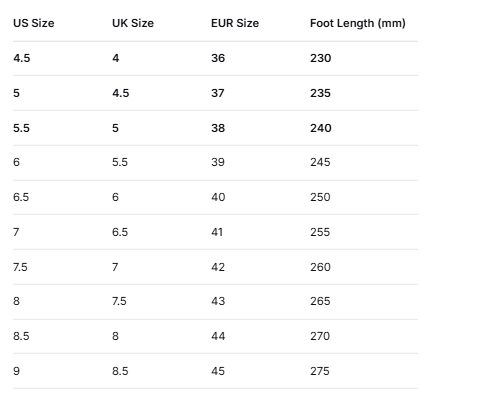Click the UK Size column header

pyautogui.click(x=133, y=23)
